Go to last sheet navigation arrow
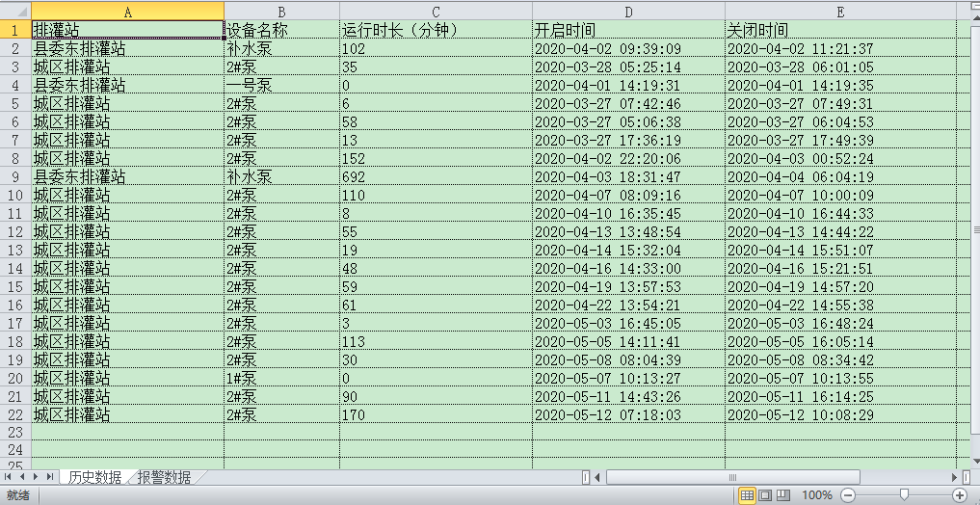980x505 pixels. (49, 477)
